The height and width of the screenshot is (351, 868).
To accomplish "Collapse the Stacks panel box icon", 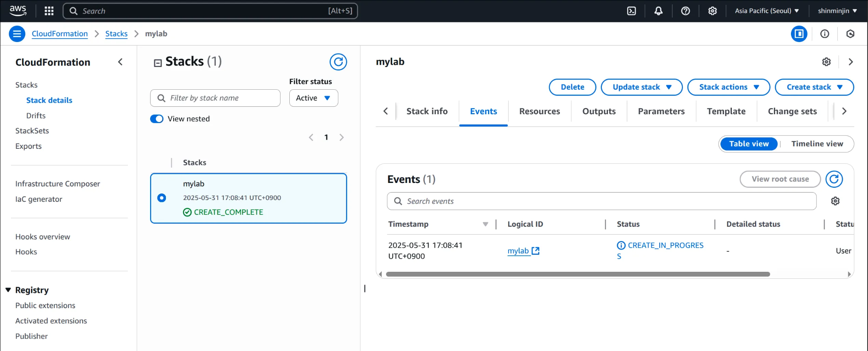I will click(x=158, y=63).
